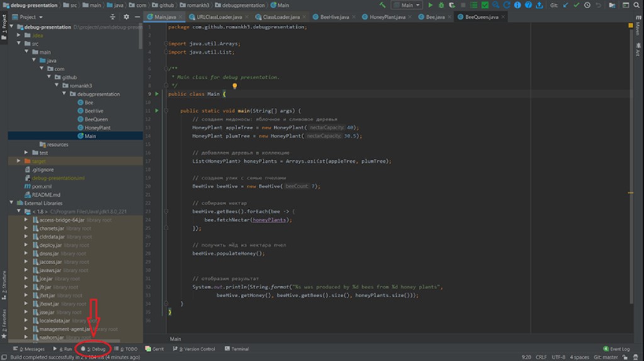Update project with blue Git arrow

click(565, 5)
